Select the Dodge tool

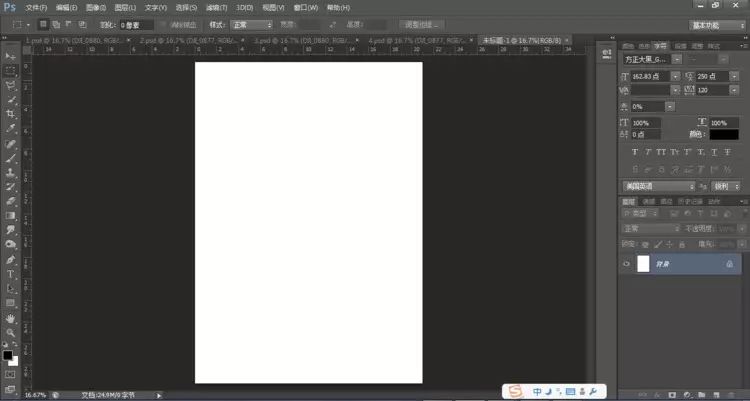pos(10,245)
